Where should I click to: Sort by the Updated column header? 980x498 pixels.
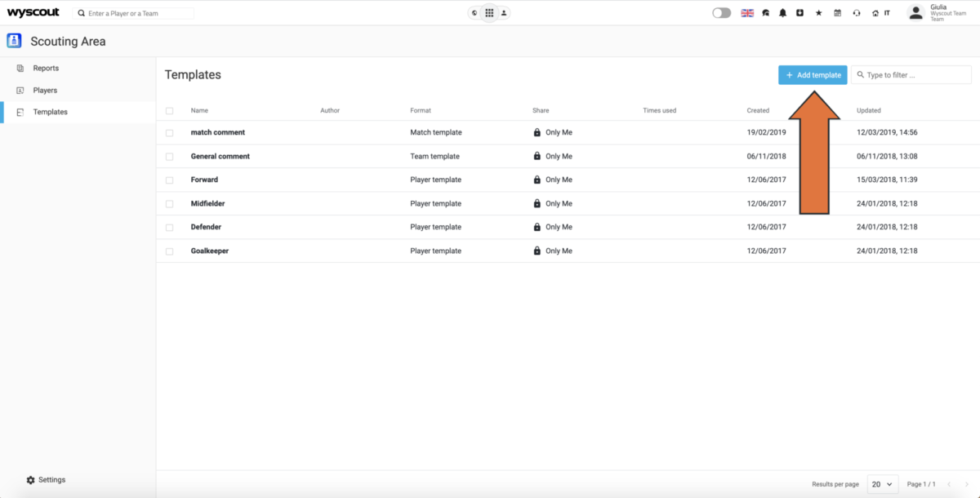(x=869, y=111)
